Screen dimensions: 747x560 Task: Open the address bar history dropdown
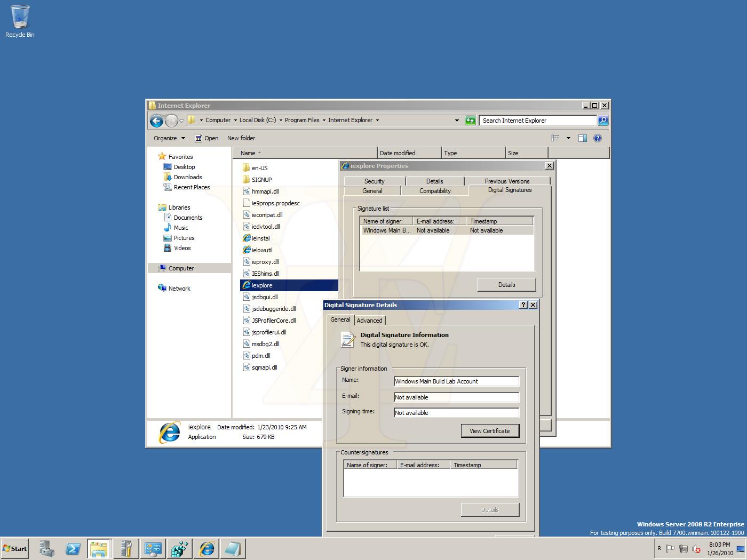coord(457,121)
